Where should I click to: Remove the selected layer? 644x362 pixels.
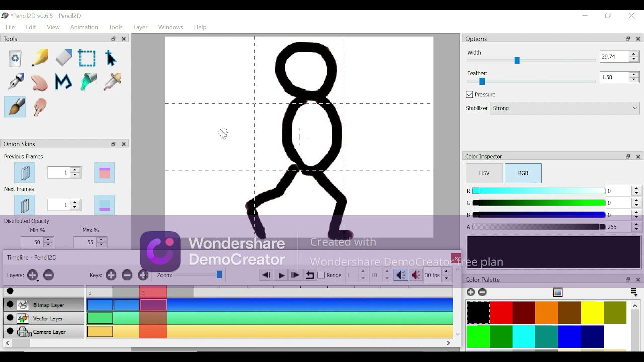(49, 275)
